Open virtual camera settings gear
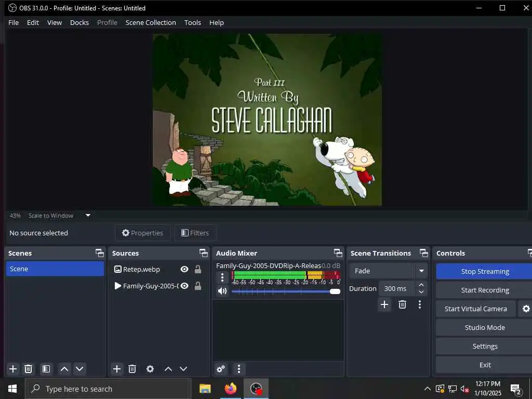The height and width of the screenshot is (399, 532). pos(526,309)
